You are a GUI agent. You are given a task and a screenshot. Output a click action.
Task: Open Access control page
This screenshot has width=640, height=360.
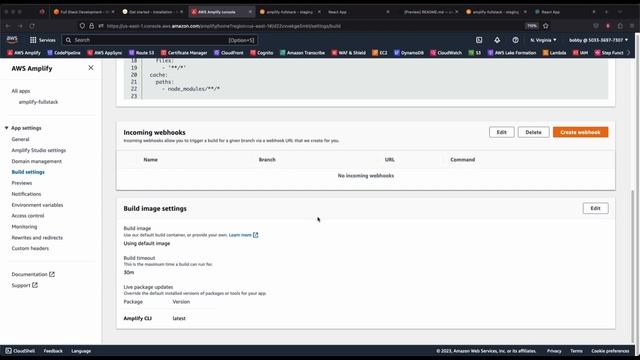[28, 216]
